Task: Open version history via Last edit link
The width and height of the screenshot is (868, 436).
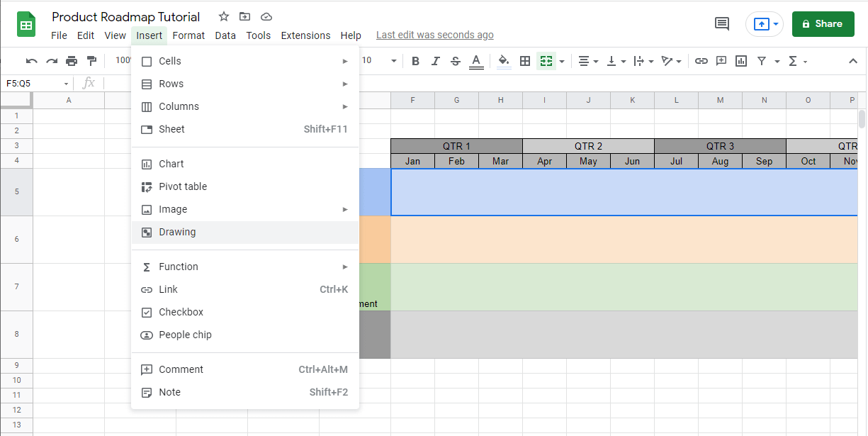Action: [434, 34]
